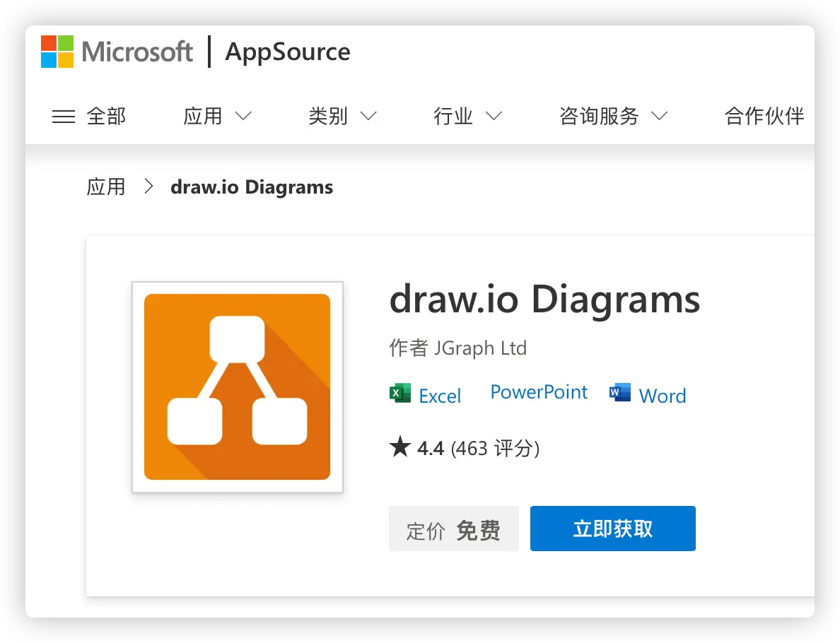Image resolution: width=840 pixels, height=643 pixels.
Task: Expand the chevron next to 类别
Action: 368,116
